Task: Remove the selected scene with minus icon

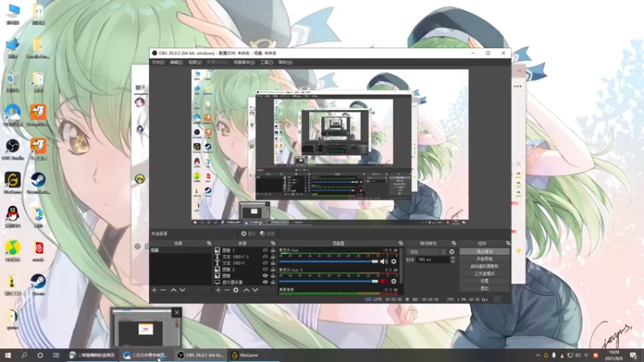Action: point(163,290)
